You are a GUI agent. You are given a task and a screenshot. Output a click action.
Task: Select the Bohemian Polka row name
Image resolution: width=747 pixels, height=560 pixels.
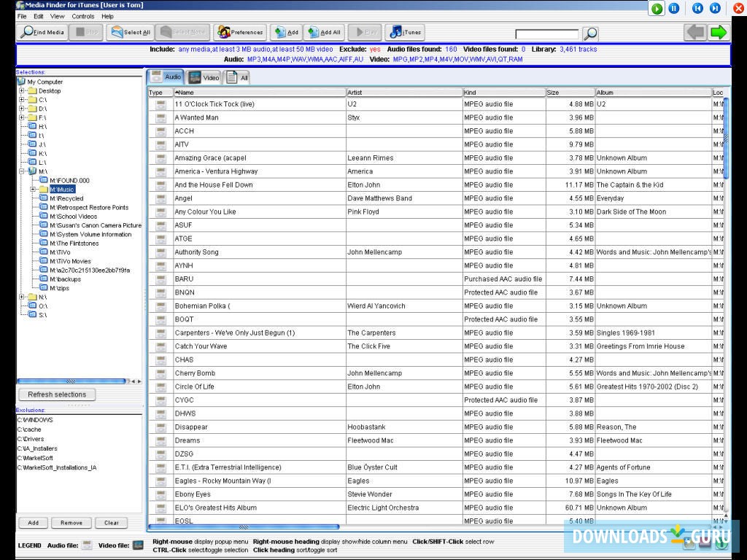point(203,306)
